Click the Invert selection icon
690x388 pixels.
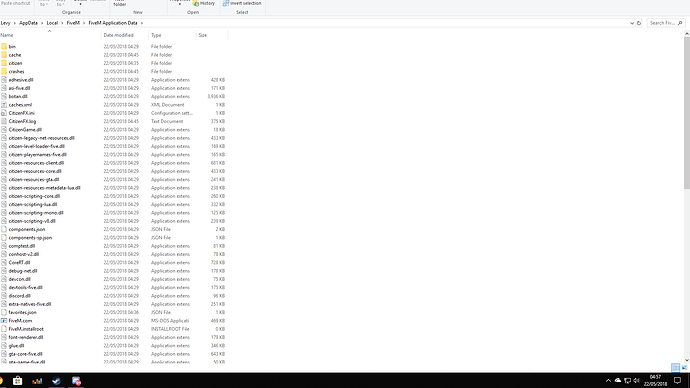click(226, 3)
